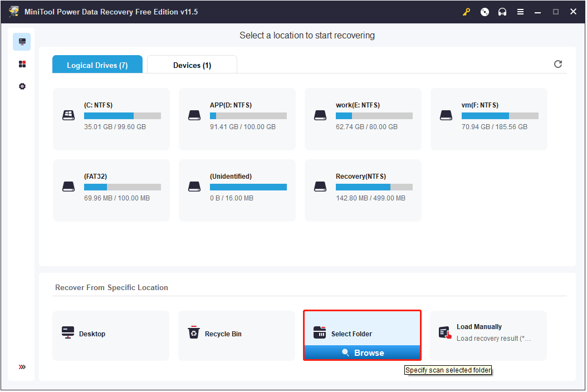The image size is (587, 392).
Task: Click the Recovery(NTFS) usage bar
Action: point(374,187)
